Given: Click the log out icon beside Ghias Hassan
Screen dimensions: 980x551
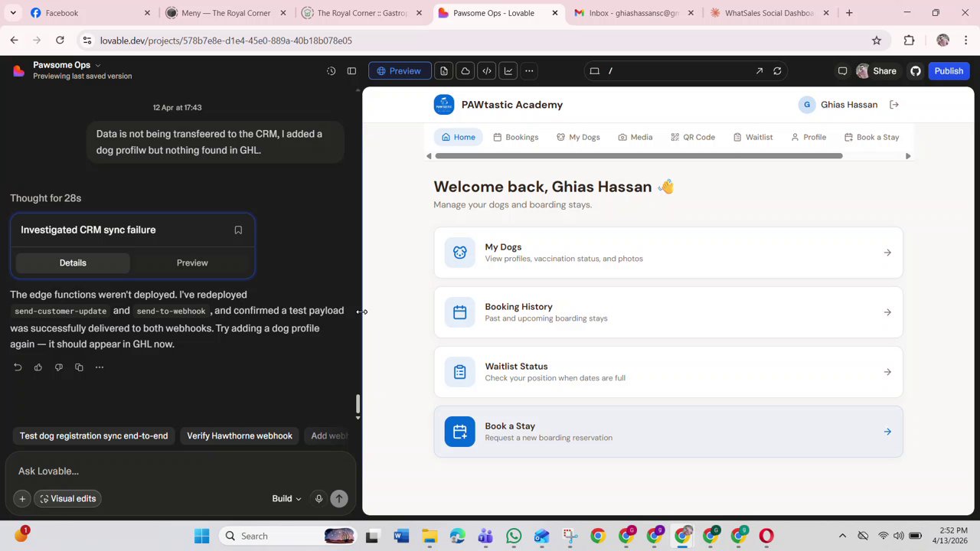Looking at the screenshot, I should [x=894, y=105].
